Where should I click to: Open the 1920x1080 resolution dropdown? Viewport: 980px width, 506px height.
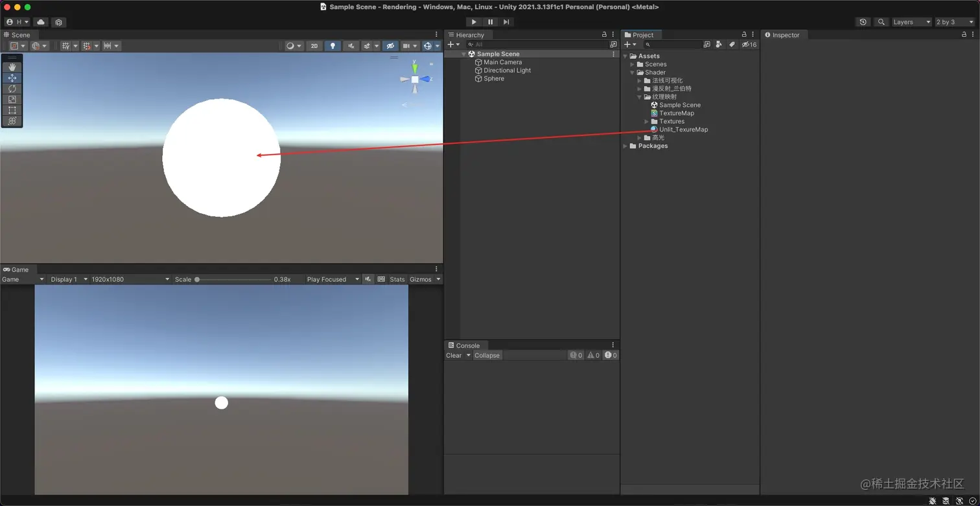tap(130, 279)
